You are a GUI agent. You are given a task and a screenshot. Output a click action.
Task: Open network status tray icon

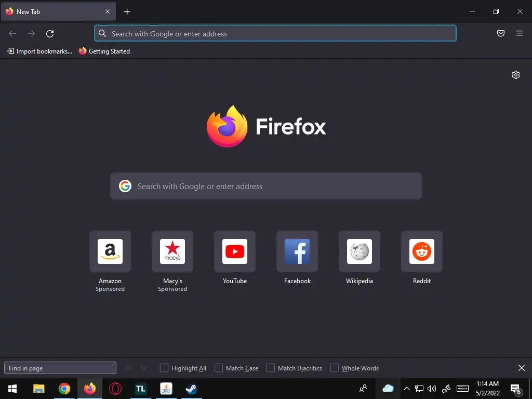click(419, 389)
